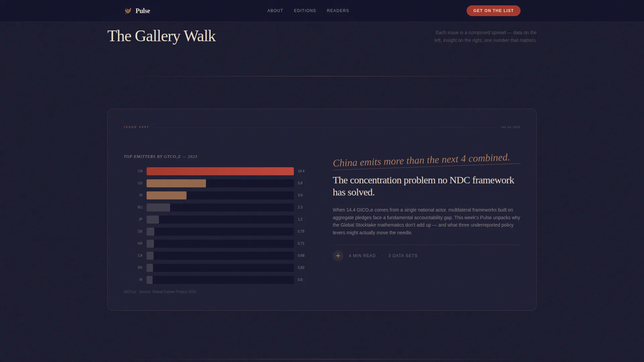Click the Pulse bird logo icon
The height and width of the screenshot is (362, 644).
pos(128,11)
